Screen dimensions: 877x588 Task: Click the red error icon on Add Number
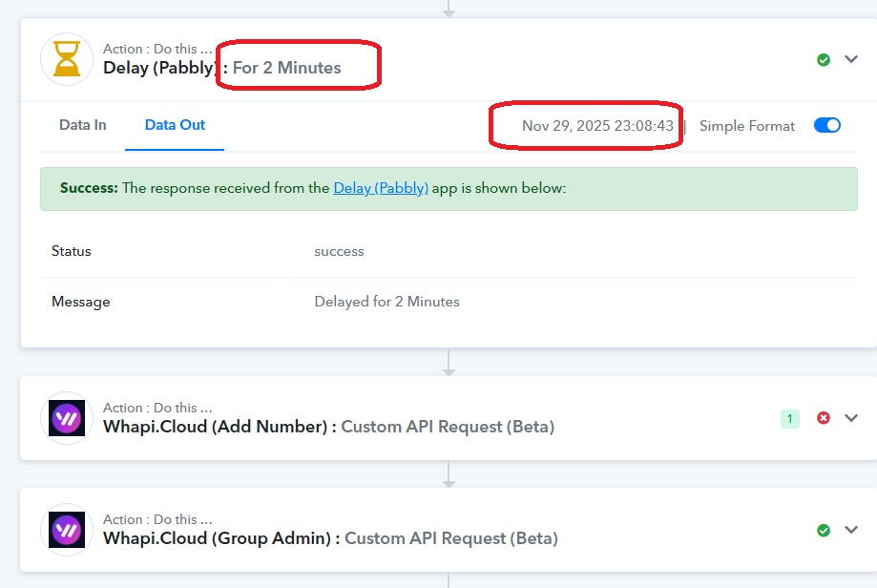tap(824, 418)
